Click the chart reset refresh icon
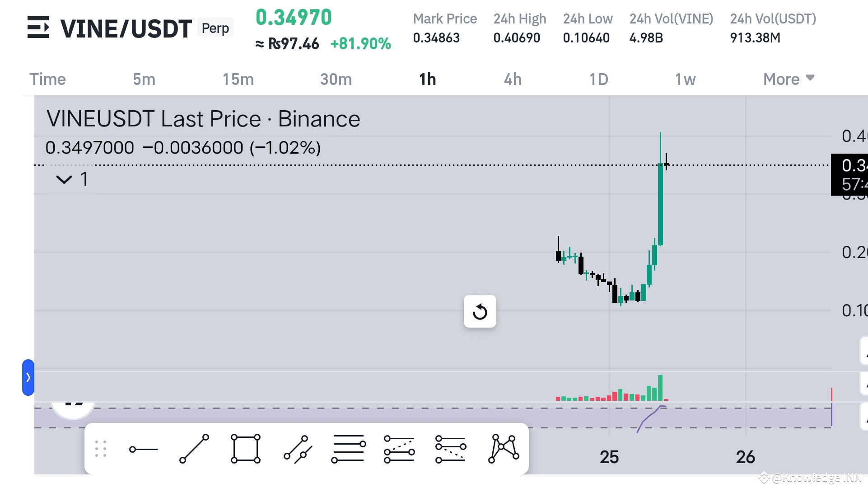 click(480, 312)
